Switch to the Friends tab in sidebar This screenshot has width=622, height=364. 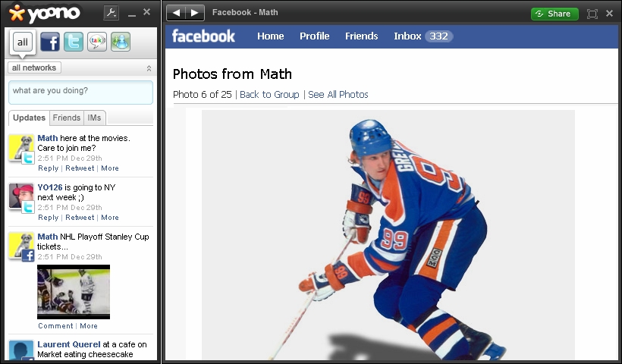coord(67,118)
